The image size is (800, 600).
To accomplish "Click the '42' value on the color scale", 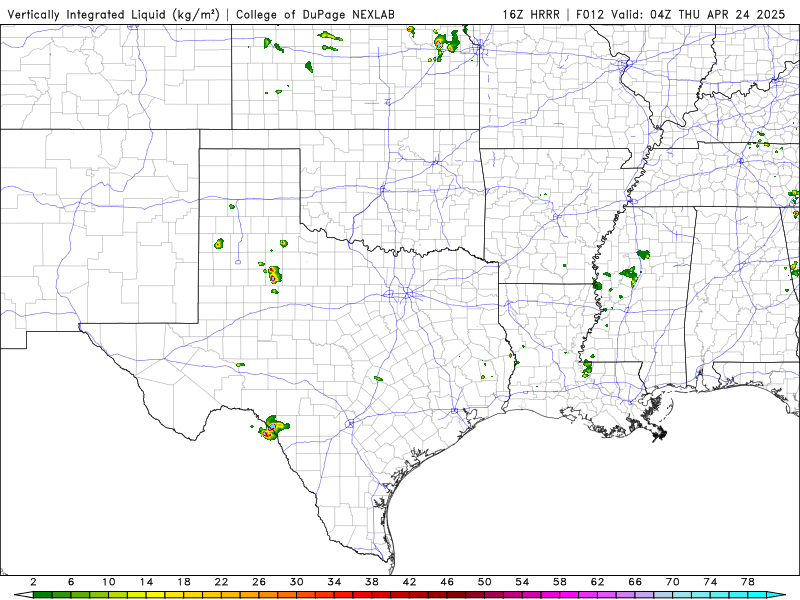I will [x=409, y=582].
